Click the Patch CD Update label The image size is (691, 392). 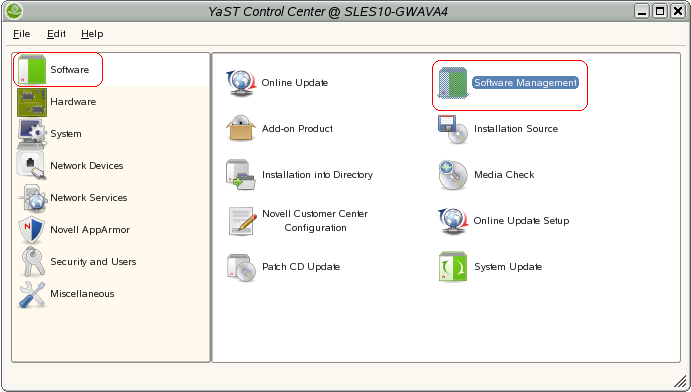click(301, 267)
